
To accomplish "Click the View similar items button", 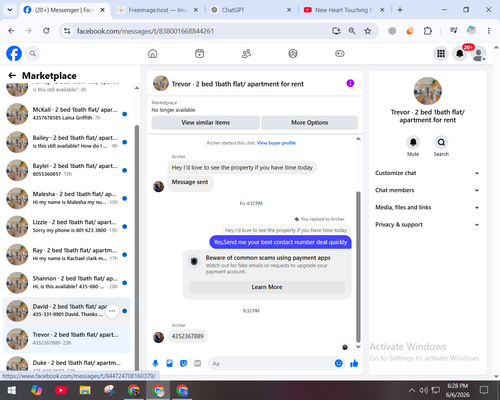I will [206, 123].
